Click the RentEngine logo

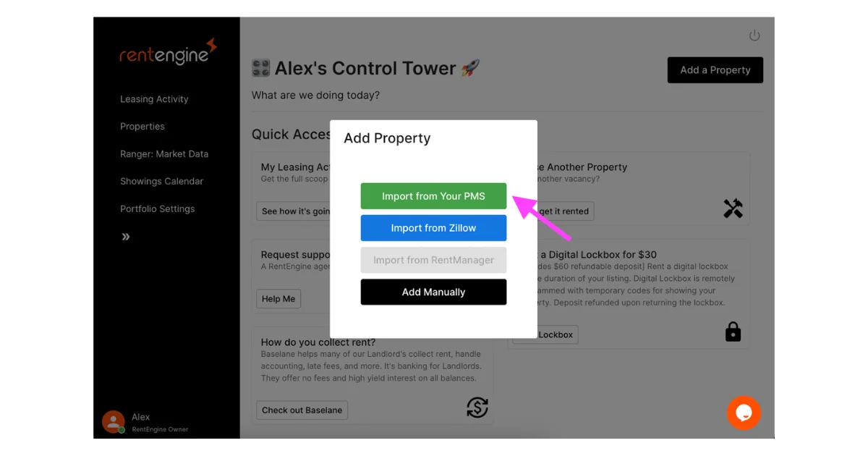(x=169, y=53)
